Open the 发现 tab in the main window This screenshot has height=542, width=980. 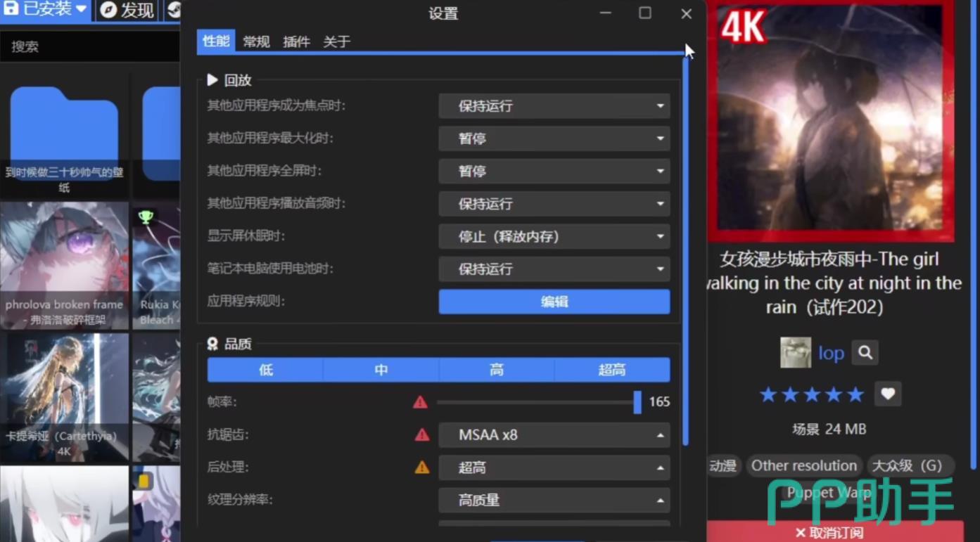tap(127, 10)
